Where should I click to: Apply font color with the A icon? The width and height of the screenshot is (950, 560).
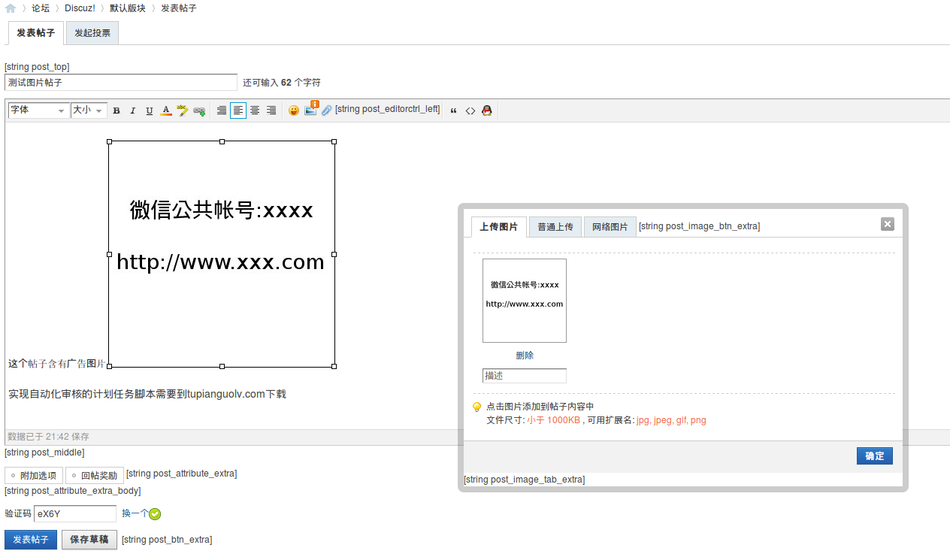point(165,110)
